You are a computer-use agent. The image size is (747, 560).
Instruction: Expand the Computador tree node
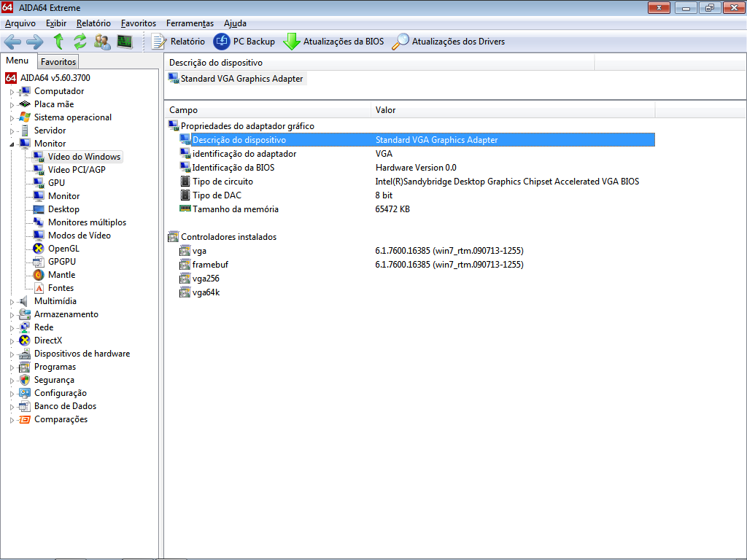(x=12, y=91)
